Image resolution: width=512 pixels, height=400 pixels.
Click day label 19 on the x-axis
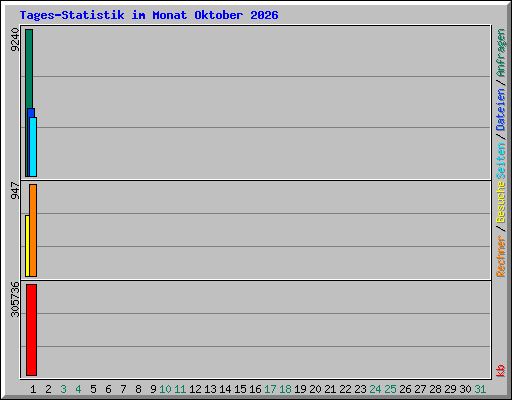[300, 389]
